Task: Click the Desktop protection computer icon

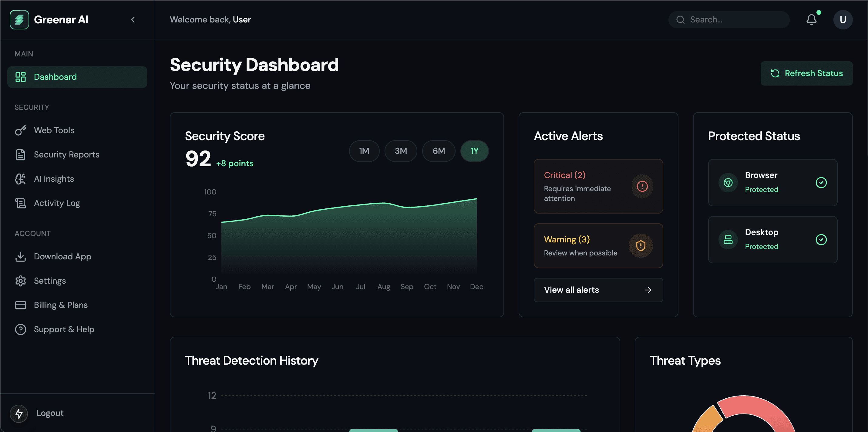Action: click(728, 240)
